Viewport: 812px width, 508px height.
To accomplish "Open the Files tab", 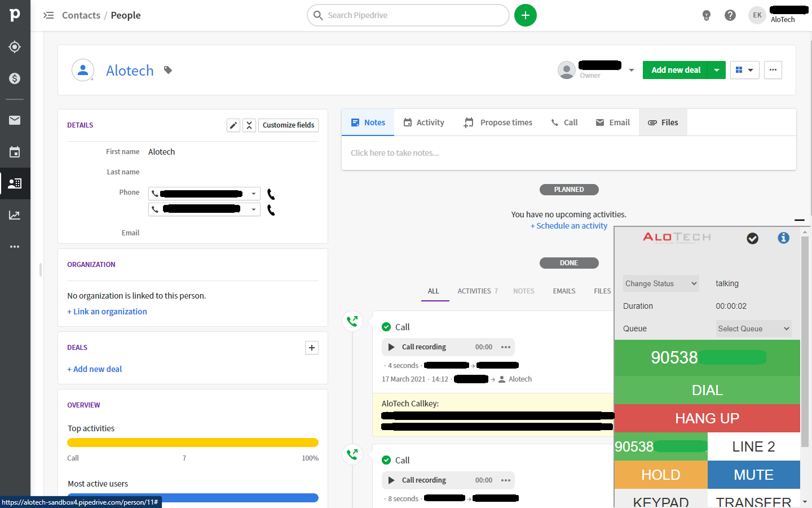I will (x=663, y=122).
